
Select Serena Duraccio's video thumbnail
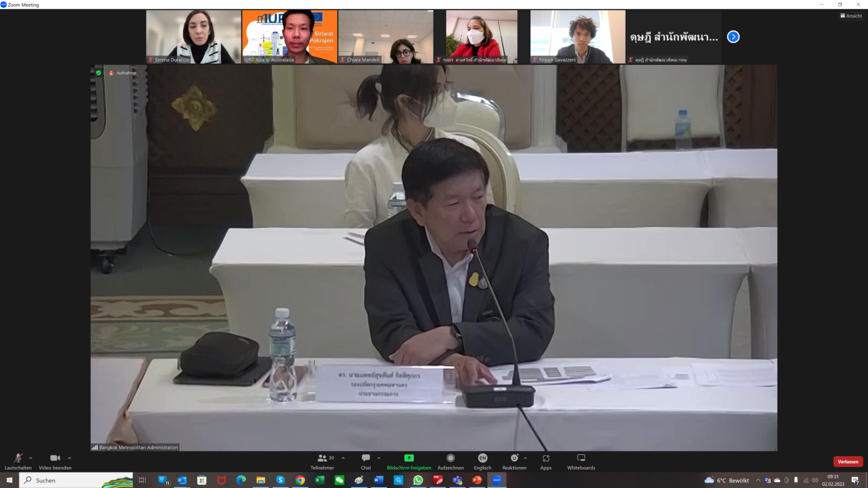(x=193, y=37)
